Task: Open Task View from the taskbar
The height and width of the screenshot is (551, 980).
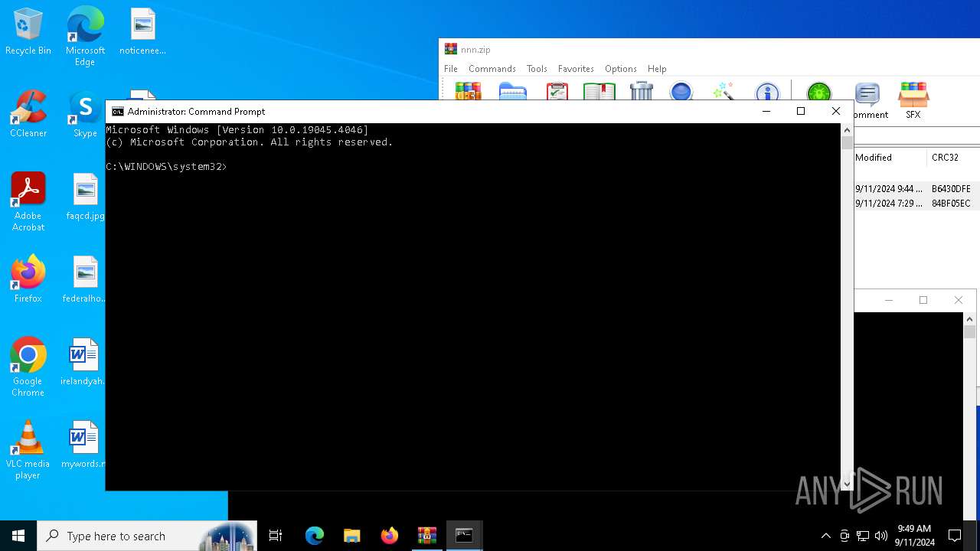Action: point(276,536)
